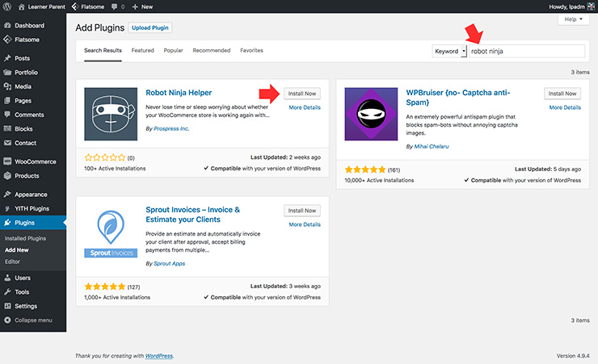Screen dimensions: 598x364
Task: Expand the Help panel
Action: (x=573, y=19)
